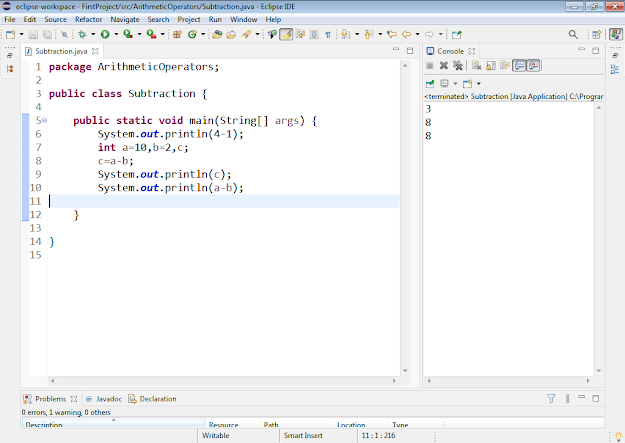
Task: Expand the Run history dropdown arrow
Action: pyautogui.click(x=116, y=35)
